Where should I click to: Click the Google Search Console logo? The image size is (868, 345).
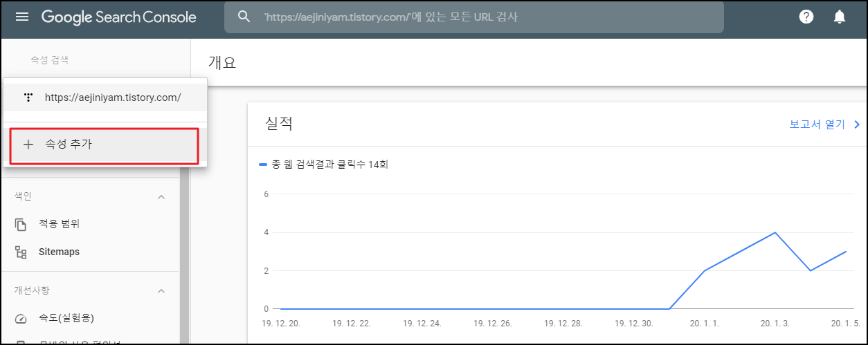click(x=118, y=17)
